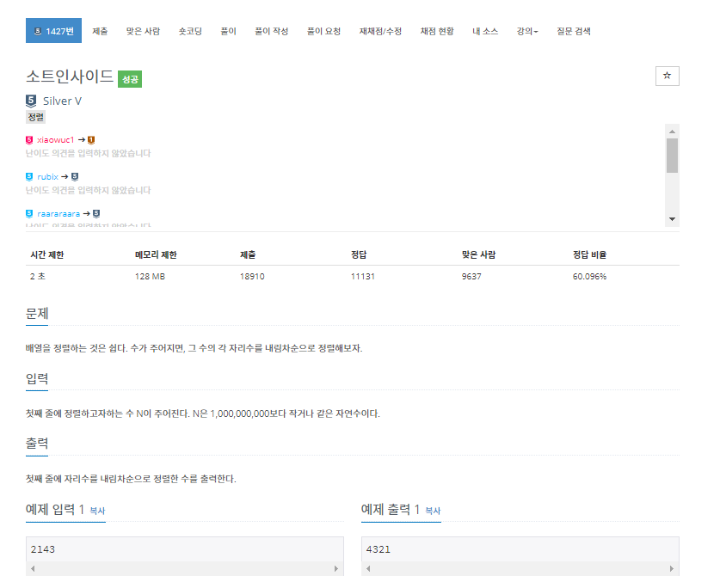Open user rubix profile link
This screenshot has width=720, height=588.
point(48,176)
